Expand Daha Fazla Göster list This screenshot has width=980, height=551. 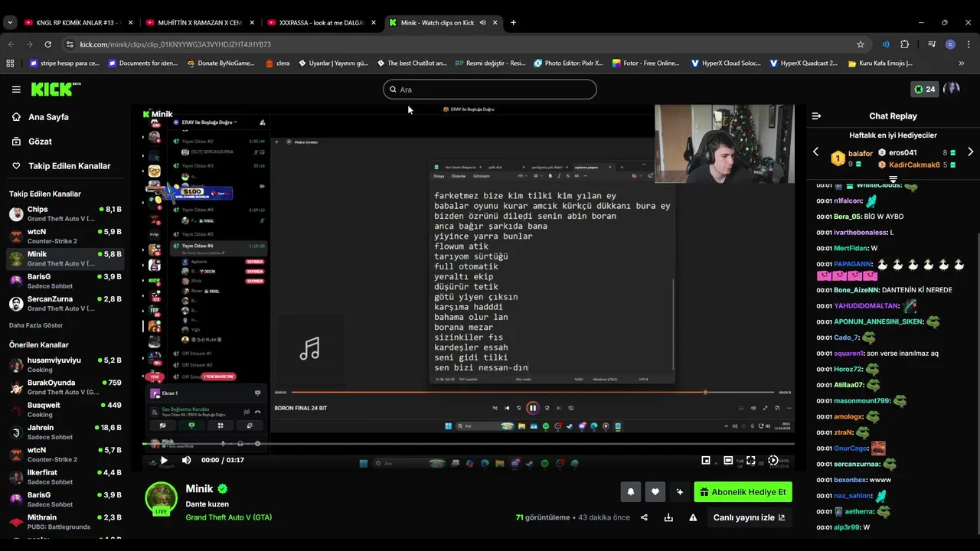pos(36,325)
